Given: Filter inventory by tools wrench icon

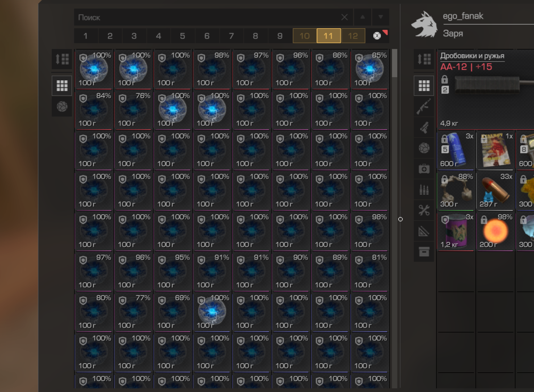Looking at the screenshot, I should [x=424, y=211].
